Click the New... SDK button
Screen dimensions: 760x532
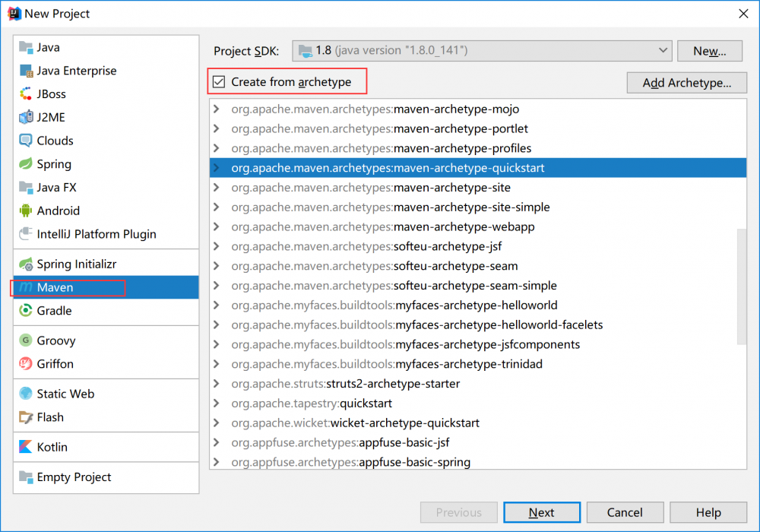(x=710, y=51)
